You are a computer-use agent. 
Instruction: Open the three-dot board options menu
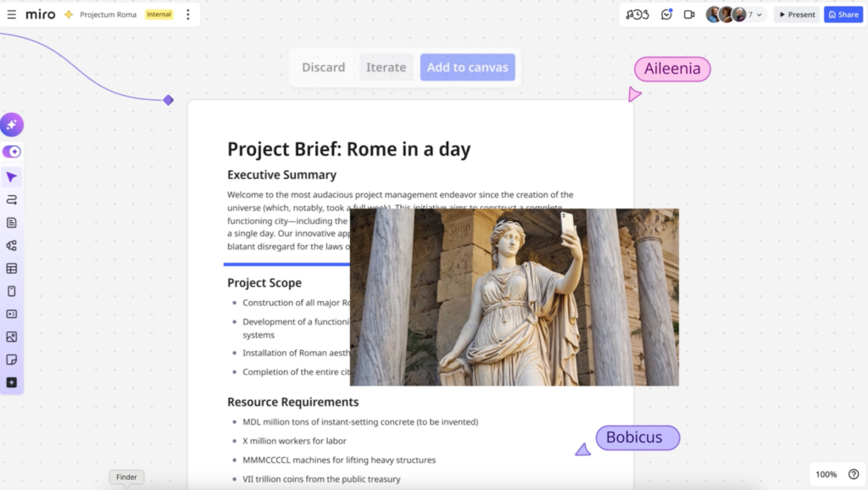[187, 14]
